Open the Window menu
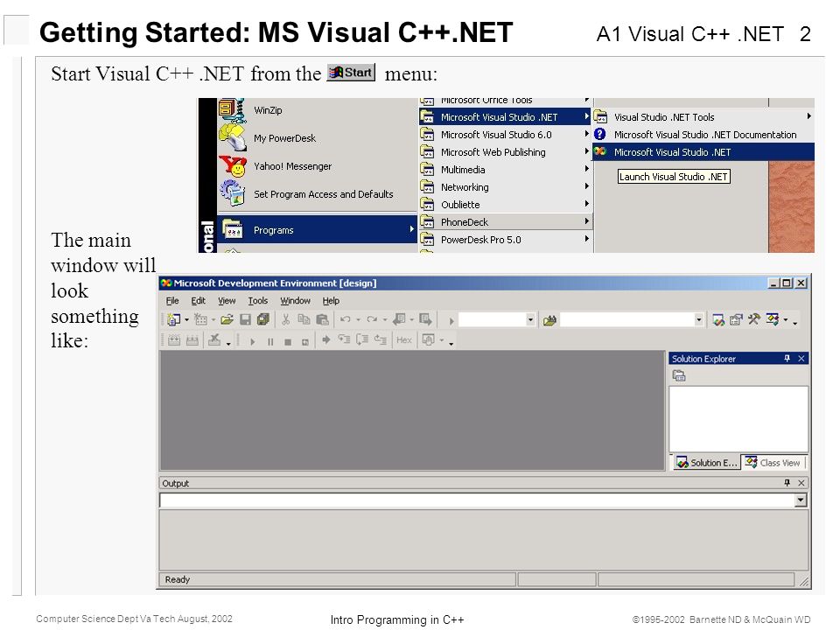The image size is (840, 630). [x=295, y=301]
